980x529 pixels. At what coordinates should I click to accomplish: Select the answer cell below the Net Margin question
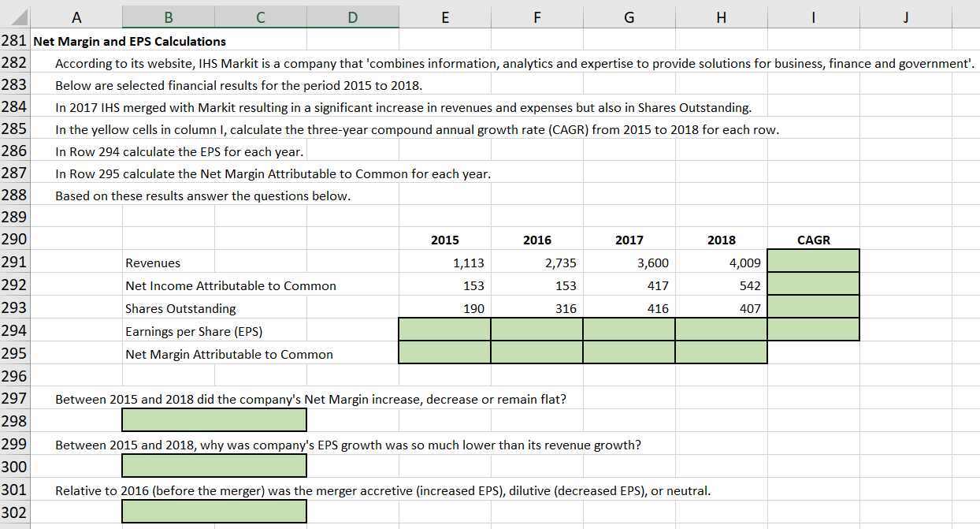click(x=213, y=419)
